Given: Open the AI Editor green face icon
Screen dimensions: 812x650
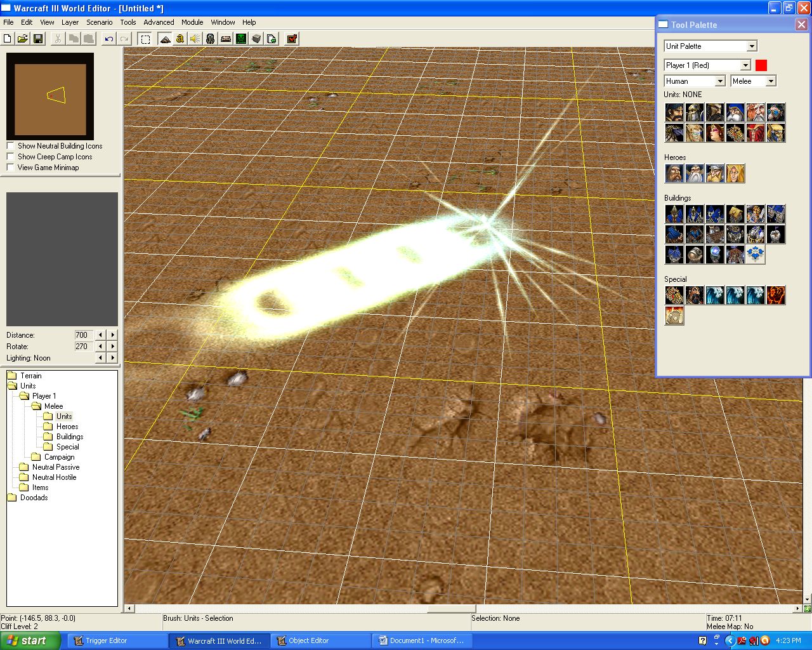Looking at the screenshot, I should click(241, 39).
